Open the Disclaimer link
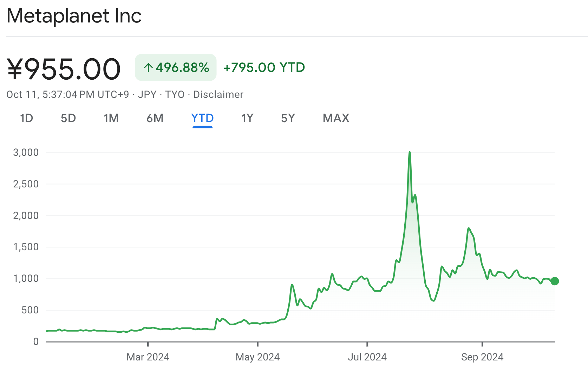The height and width of the screenshot is (365, 588). pyautogui.click(x=218, y=95)
